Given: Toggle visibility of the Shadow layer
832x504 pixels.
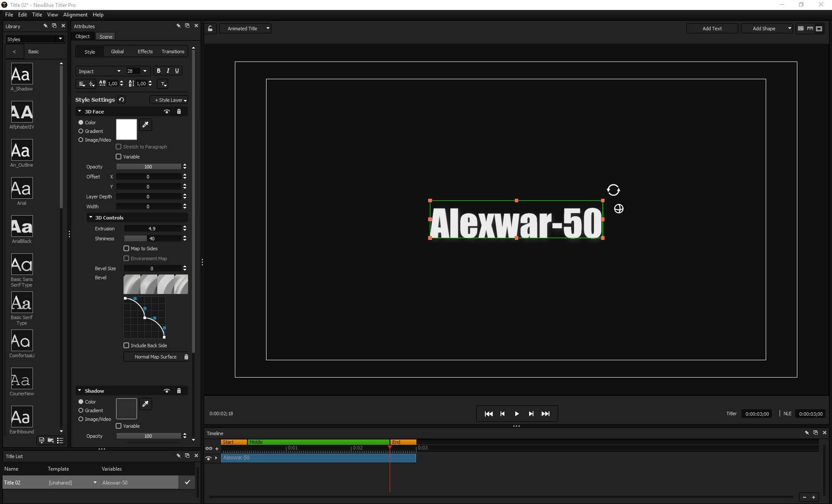Looking at the screenshot, I should tap(167, 391).
